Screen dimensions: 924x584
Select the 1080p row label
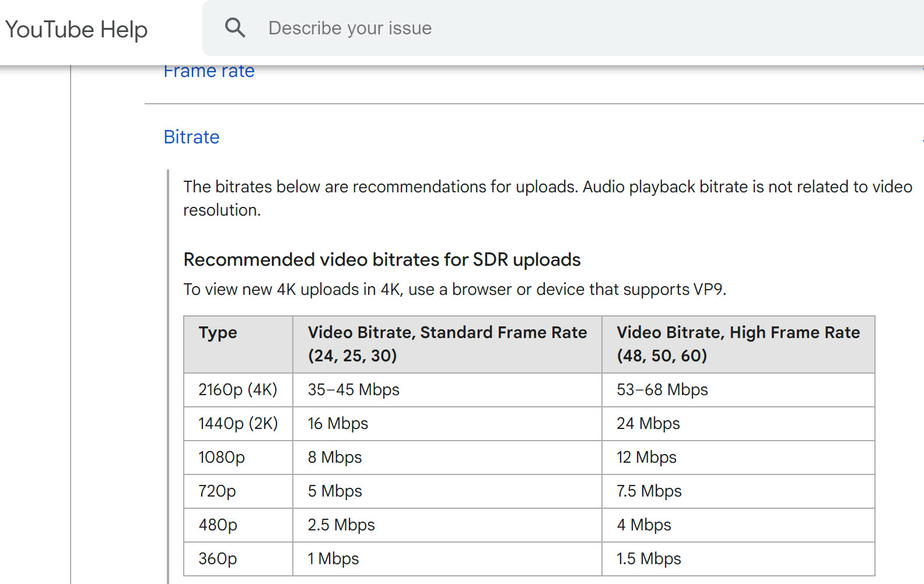point(221,457)
